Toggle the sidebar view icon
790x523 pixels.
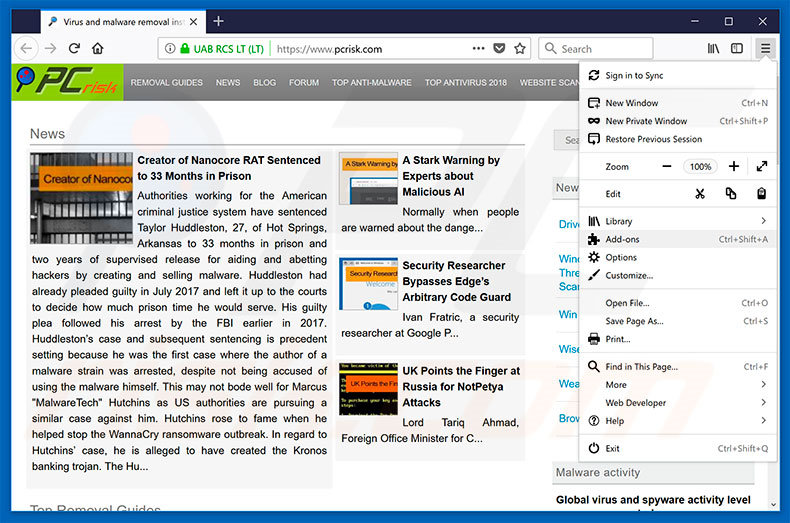737,48
